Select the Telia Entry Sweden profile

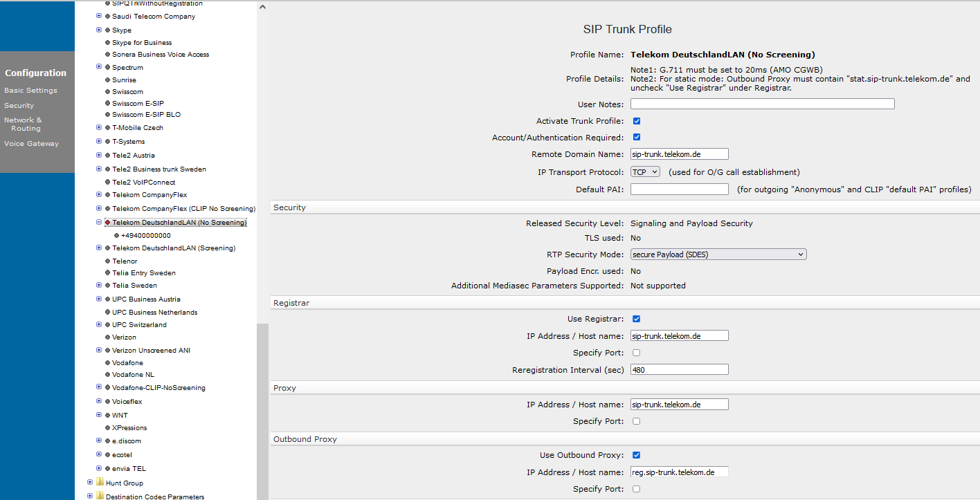click(x=144, y=273)
